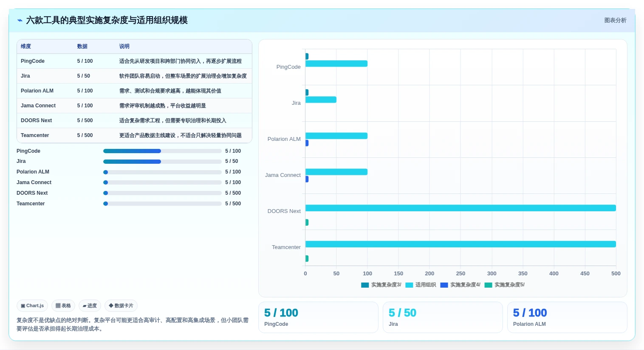Toggle the 实施复杂度5/ legend swatch
644x350 pixels.
(x=488, y=285)
